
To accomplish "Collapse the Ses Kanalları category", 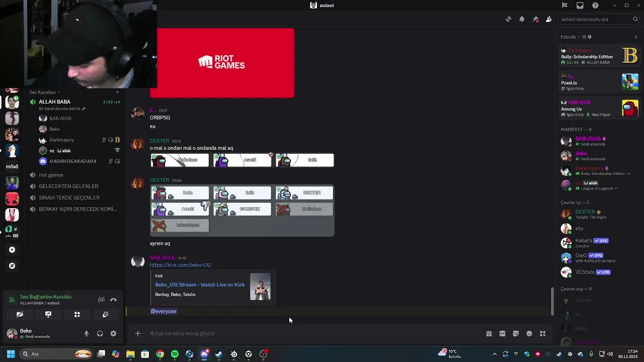I will pyautogui.click(x=45, y=92).
